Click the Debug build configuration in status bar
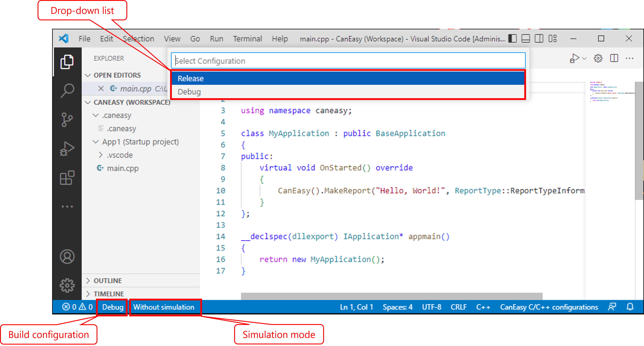 tap(113, 307)
